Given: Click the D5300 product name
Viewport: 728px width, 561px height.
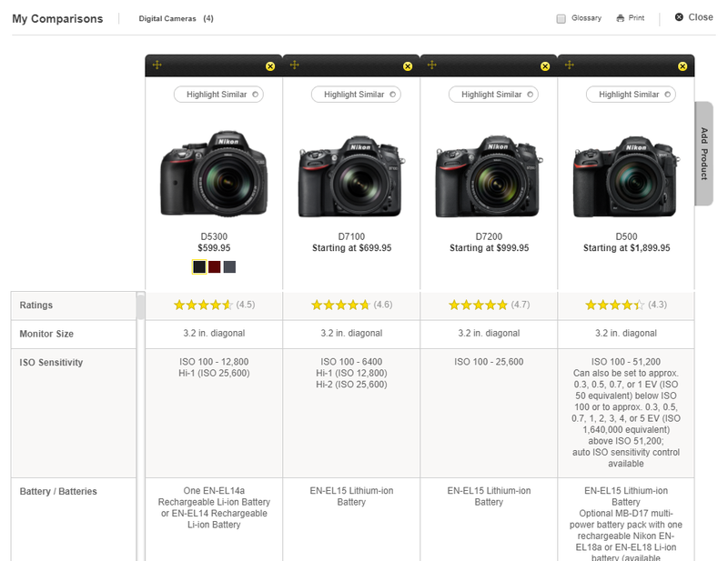Looking at the screenshot, I should tap(214, 236).
